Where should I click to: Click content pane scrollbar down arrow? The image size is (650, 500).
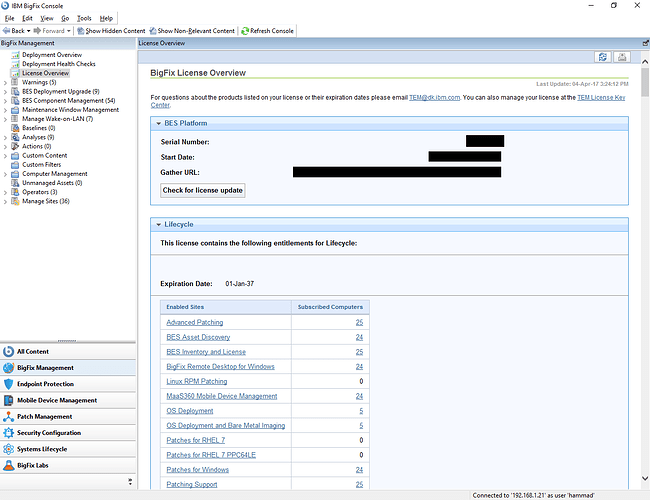pyautogui.click(x=645, y=478)
